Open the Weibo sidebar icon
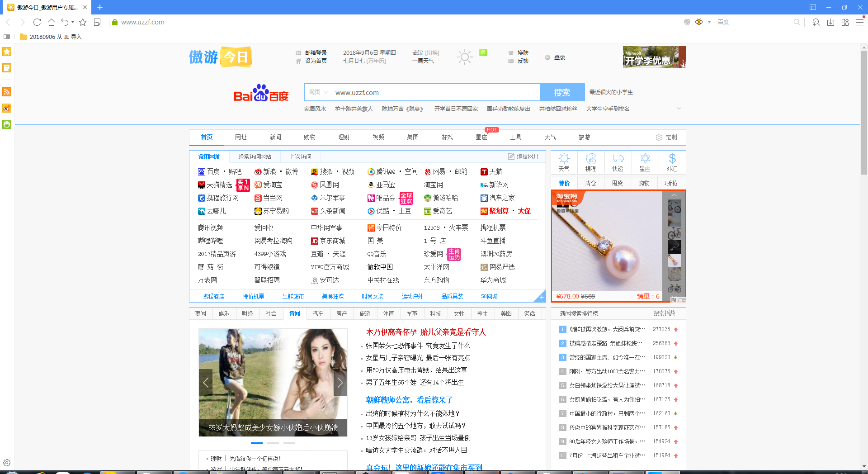 coord(7,108)
